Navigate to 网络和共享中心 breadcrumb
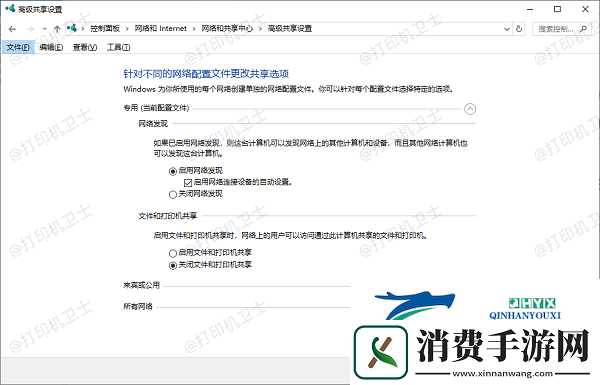 point(227,29)
